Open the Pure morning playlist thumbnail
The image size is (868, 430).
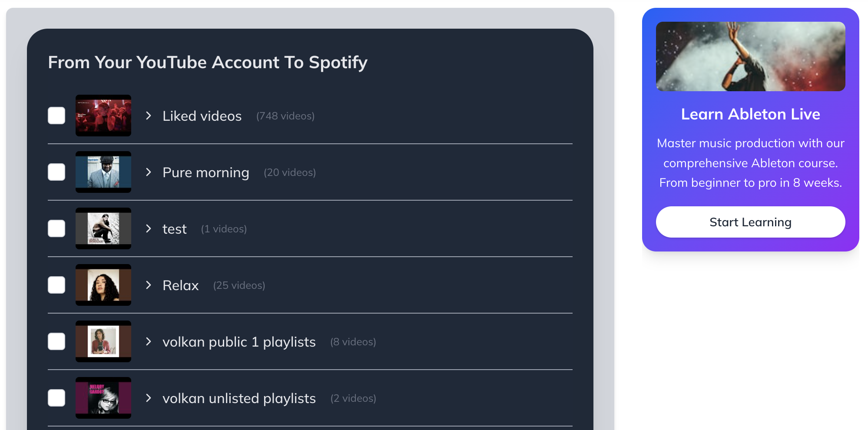(103, 172)
